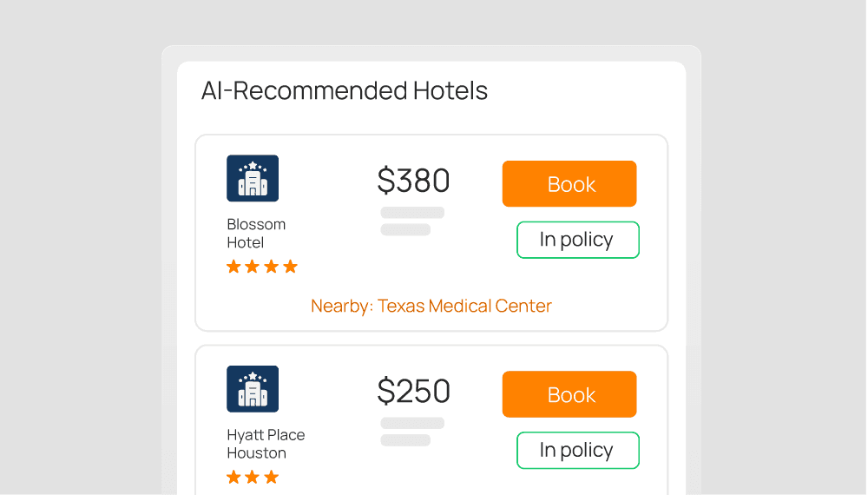The height and width of the screenshot is (495, 868).
Task: Click the first star of Blossom Hotel rating
Action: point(233,267)
